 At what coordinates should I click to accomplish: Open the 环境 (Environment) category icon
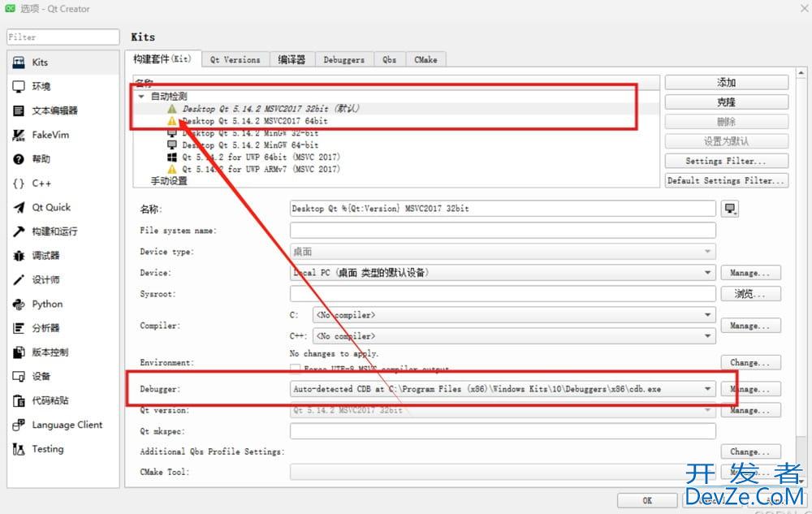(19, 86)
